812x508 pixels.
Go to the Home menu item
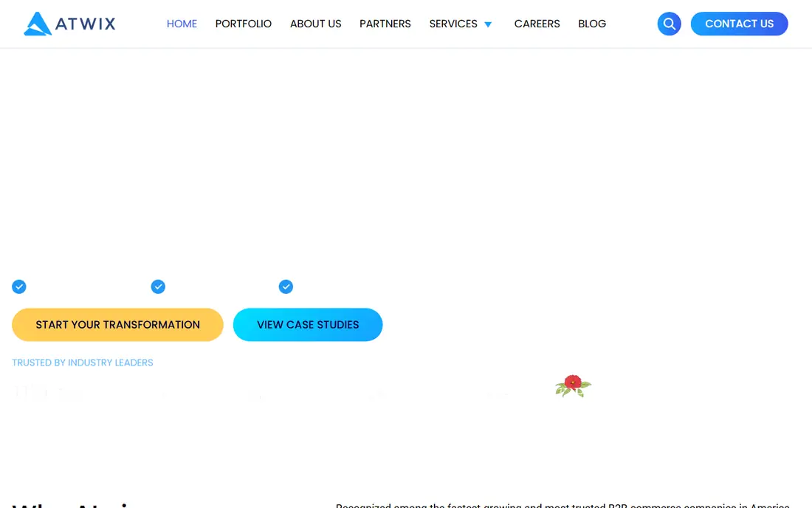click(182, 24)
